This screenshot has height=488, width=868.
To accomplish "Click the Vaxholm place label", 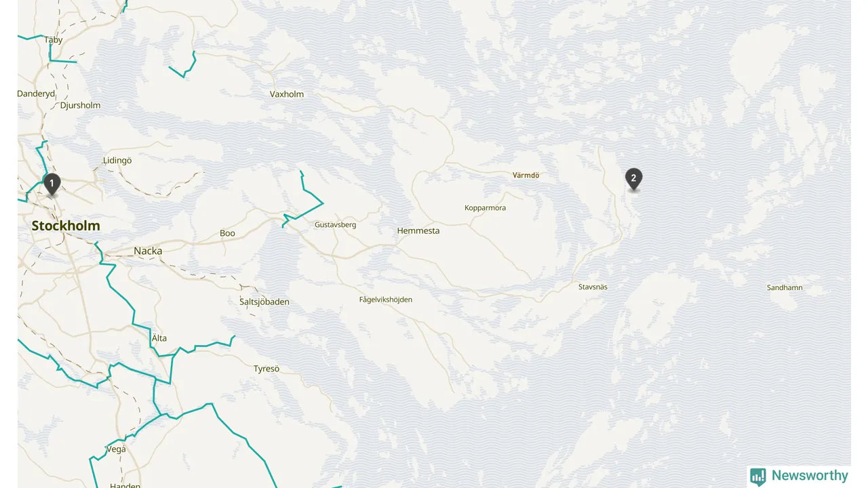I will [287, 94].
